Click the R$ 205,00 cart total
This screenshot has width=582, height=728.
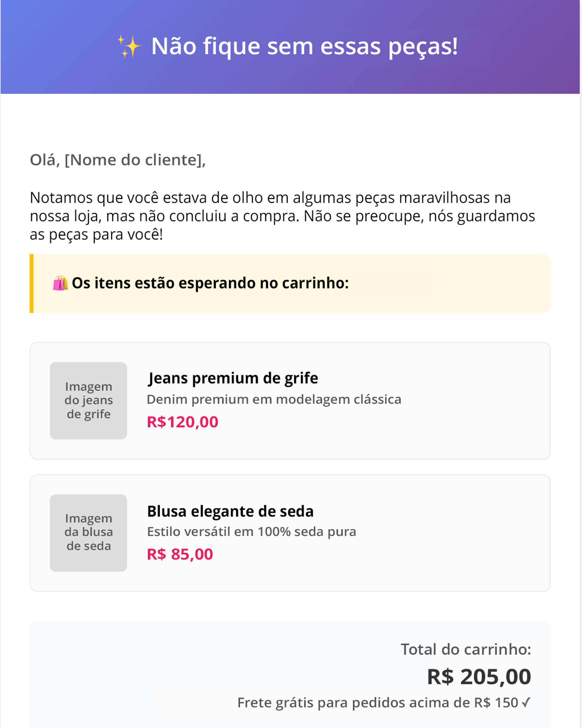tap(479, 677)
